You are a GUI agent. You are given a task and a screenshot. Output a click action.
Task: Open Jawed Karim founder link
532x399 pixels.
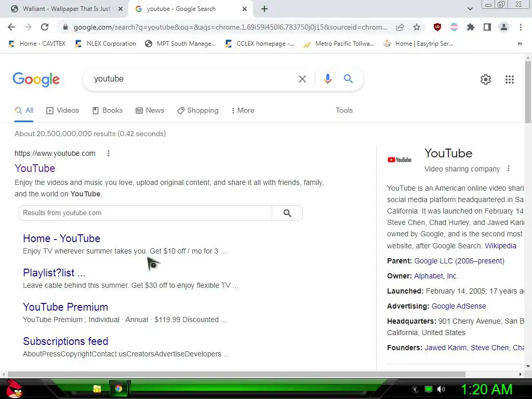click(x=445, y=348)
